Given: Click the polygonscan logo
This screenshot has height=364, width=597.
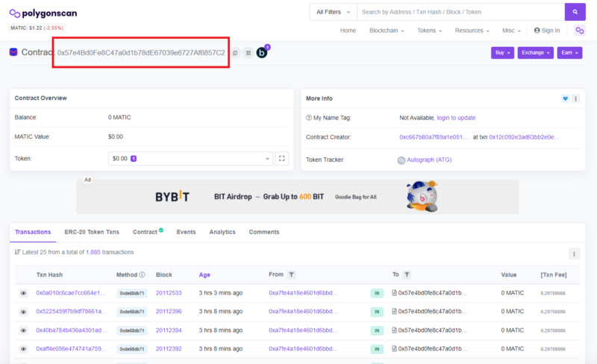Looking at the screenshot, I should (x=43, y=13).
